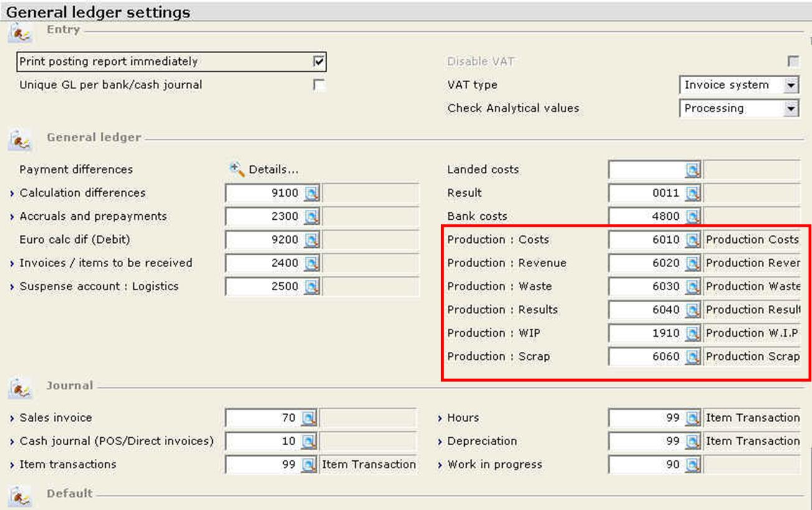This screenshot has height=510, width=812.
Task: Click the Depreciation label link
Action: pyautogui.click(x=482, y=441)
